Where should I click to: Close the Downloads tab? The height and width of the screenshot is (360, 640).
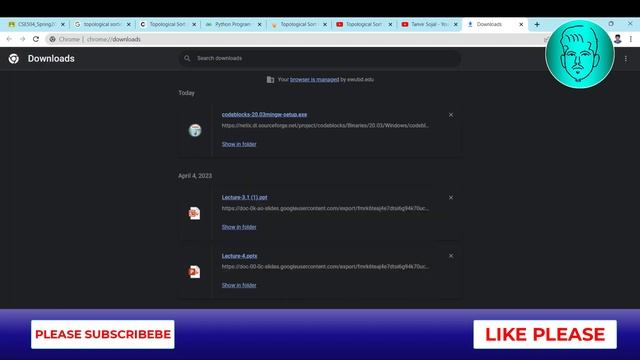coord(521,24)
